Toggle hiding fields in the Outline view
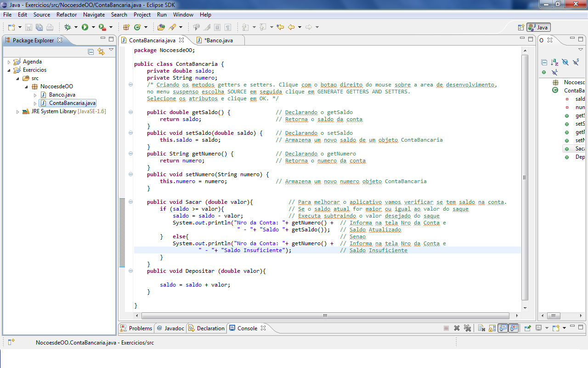 pos(565,62)
